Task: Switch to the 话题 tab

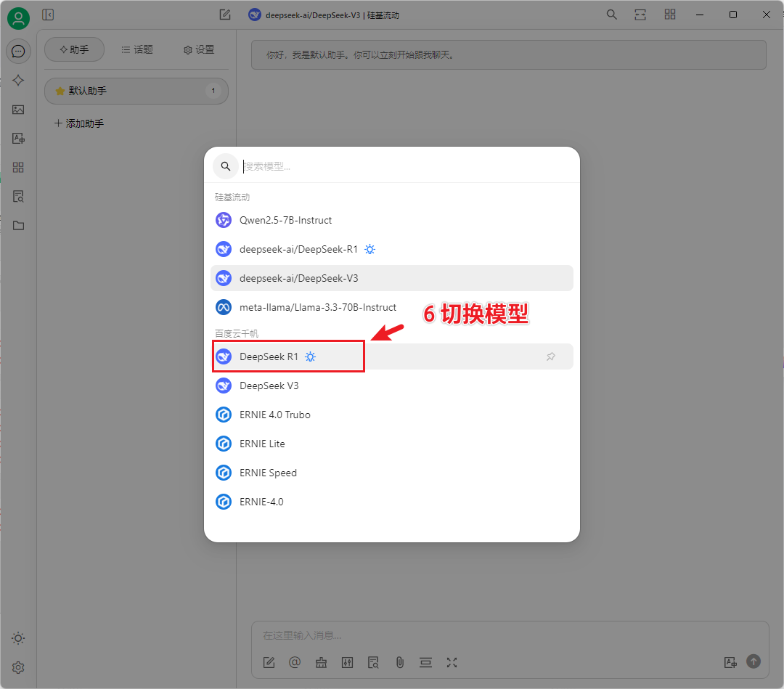Action: (137, 49)
